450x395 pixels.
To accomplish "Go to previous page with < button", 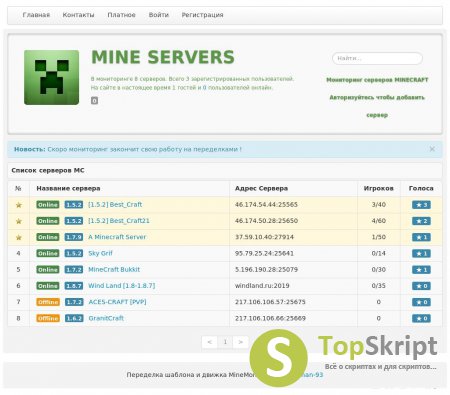I will click(x=210, y=342).
